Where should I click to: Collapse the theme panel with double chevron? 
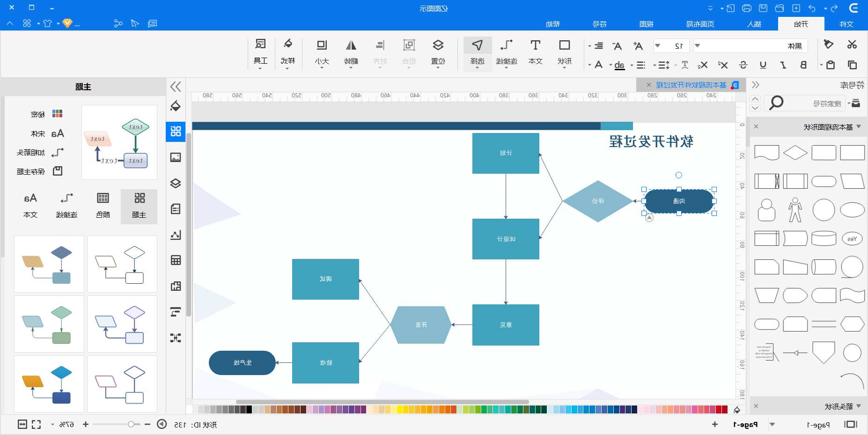click(176, 87)
